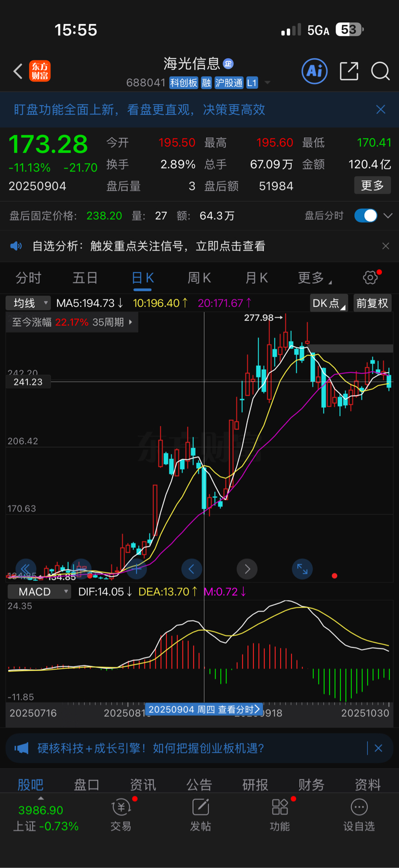399x868 pixels.
Task: Move crosshair right with arrow button
Action: click(247, 569)
